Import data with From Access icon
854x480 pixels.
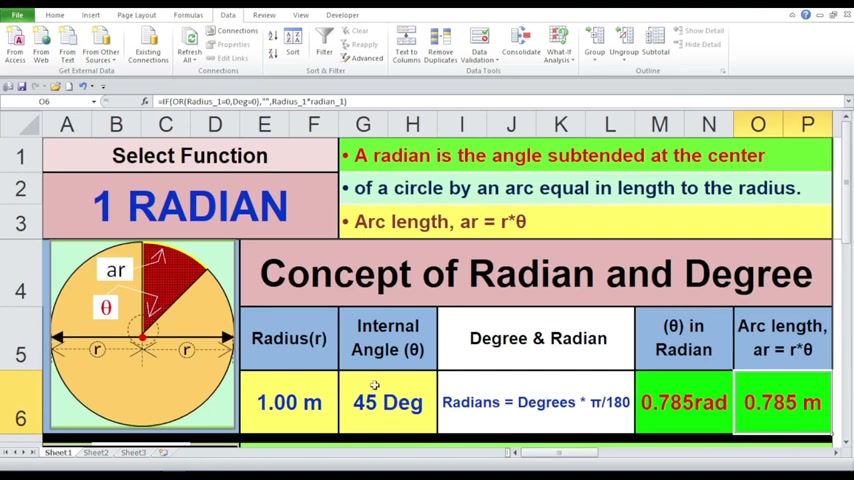[x=15, y=45]
